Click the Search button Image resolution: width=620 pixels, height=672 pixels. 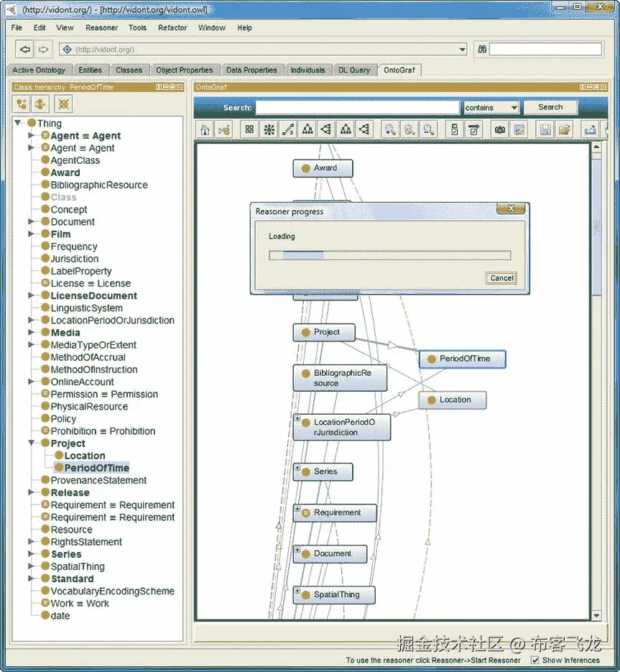point(550,106)
